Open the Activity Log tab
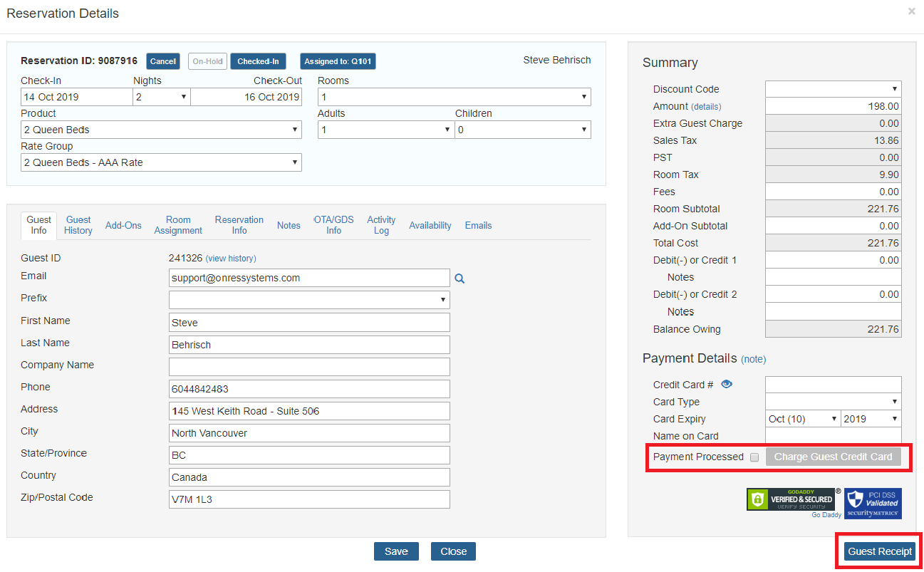 381,224
